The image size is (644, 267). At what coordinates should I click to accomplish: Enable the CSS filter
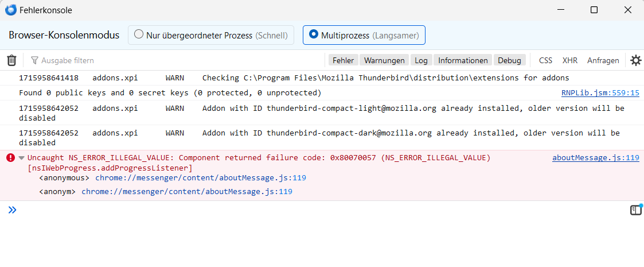pyautogui.click(x=545, y=60)
